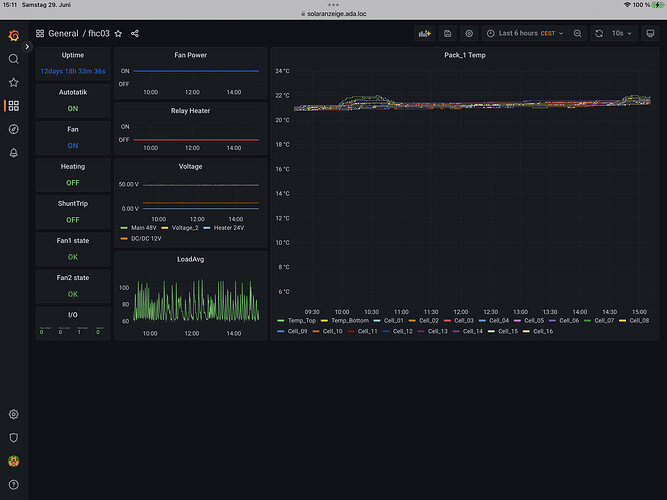Open the browser three-dots multitasking menu

[334, 5]
